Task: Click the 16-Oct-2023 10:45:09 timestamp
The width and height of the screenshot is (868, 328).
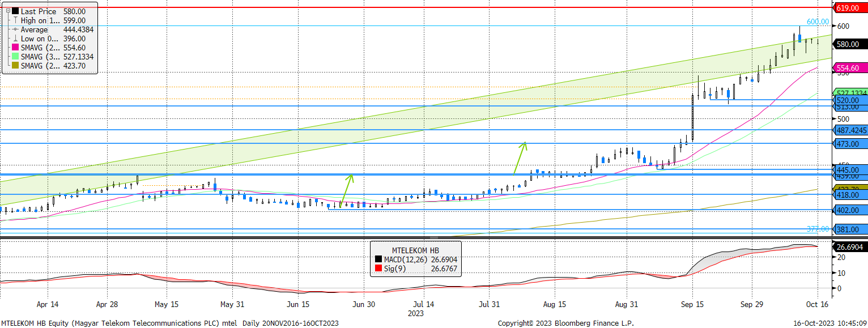Action: (x=830, y=323)
